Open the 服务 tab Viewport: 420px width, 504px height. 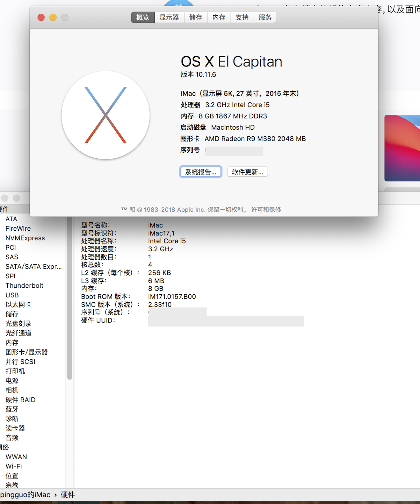(x=265, y=17)
